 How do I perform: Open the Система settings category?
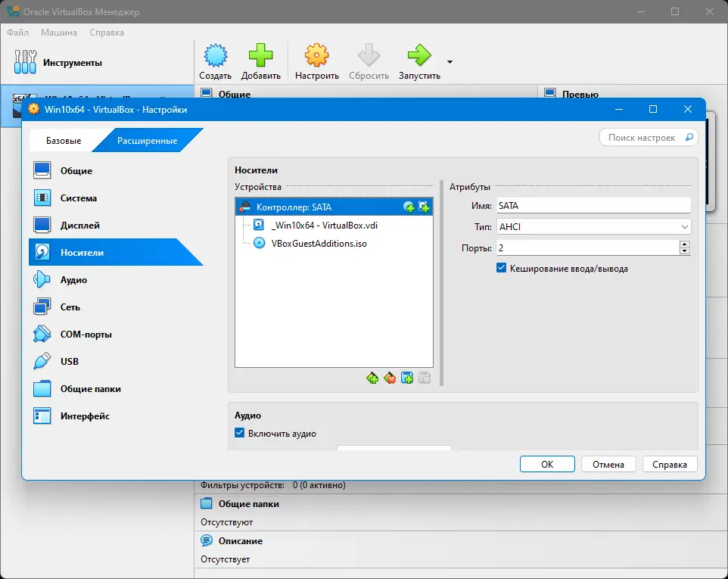tap(116, 198)
